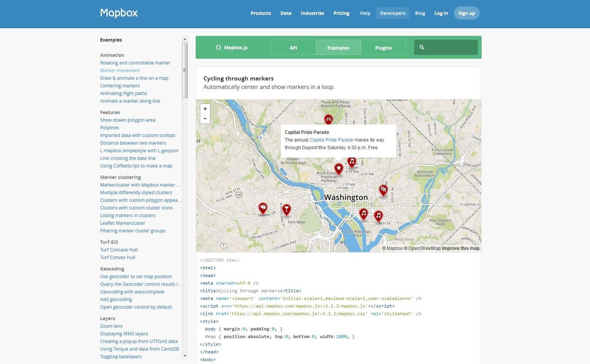The image size is (590, 364).
Task: Click into the green search field
Action: (x=446, y=47)
